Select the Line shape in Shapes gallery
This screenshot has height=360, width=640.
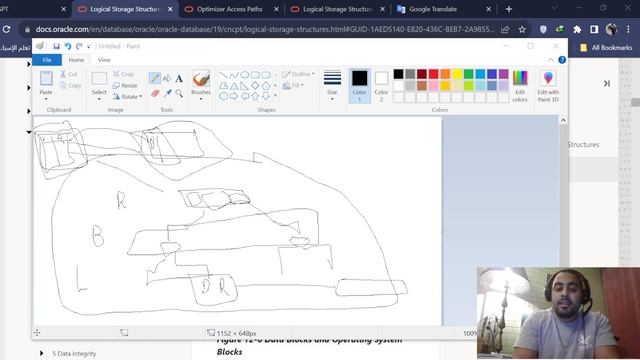point(223,75)
